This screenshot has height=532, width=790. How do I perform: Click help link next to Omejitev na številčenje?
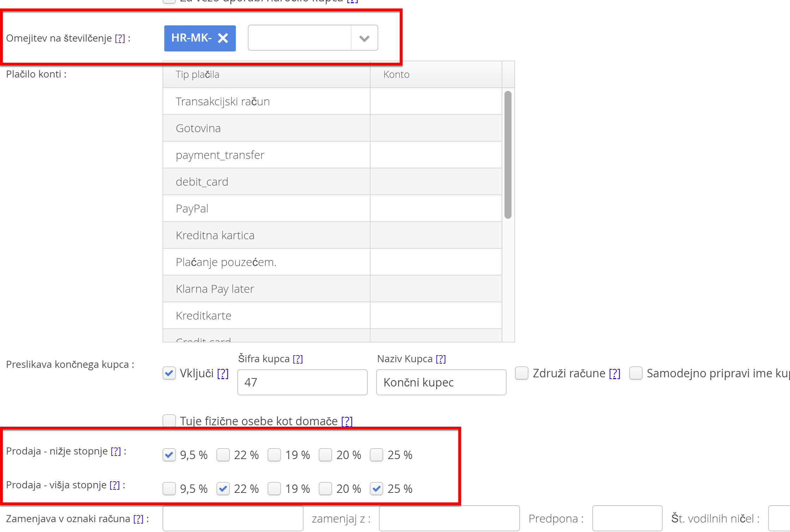click(120, 38)
